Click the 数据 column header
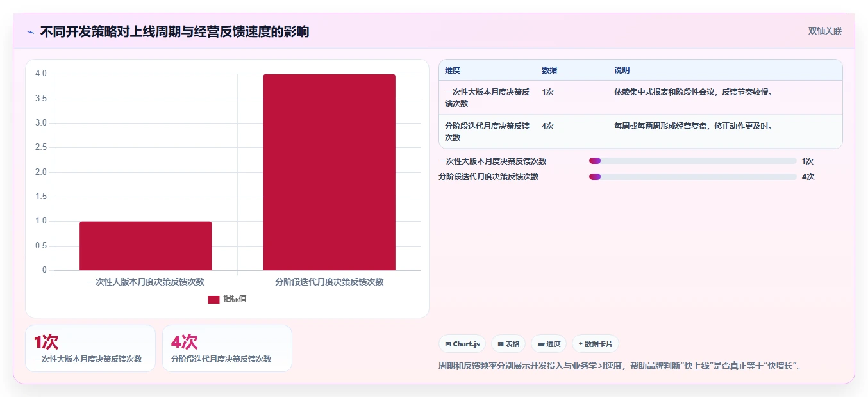Screen dimensions: 868x397 (549, 70)
